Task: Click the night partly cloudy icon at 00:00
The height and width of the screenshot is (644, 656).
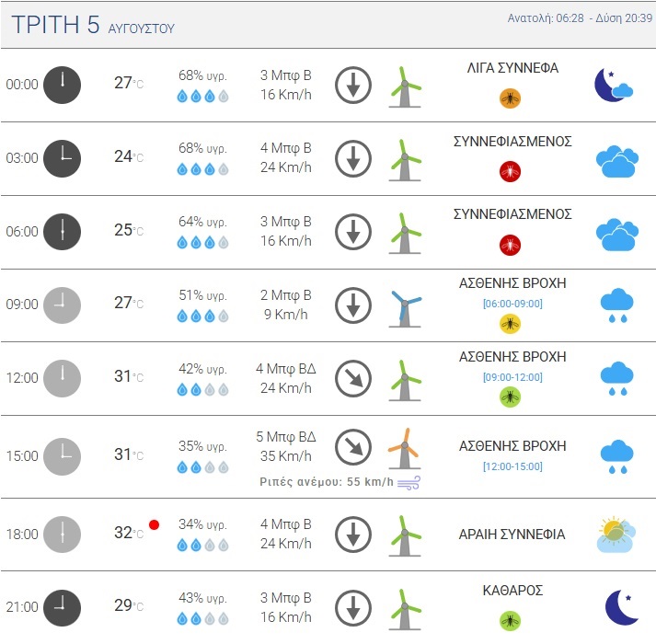Action: click(614, 85)
